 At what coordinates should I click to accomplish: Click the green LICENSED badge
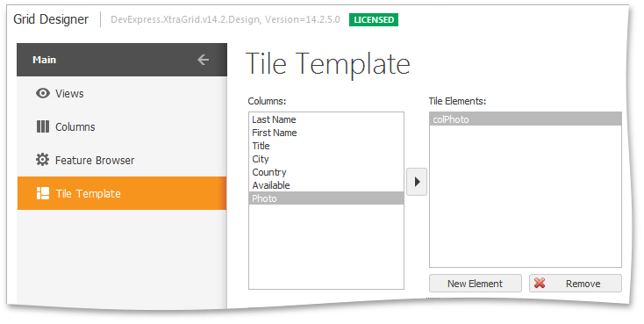[x=374, y=19]
